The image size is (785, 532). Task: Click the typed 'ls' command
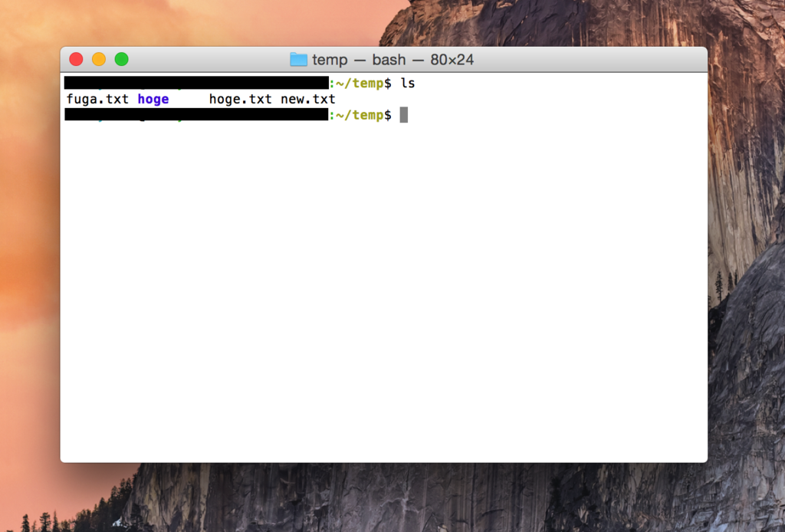(408, 83)
